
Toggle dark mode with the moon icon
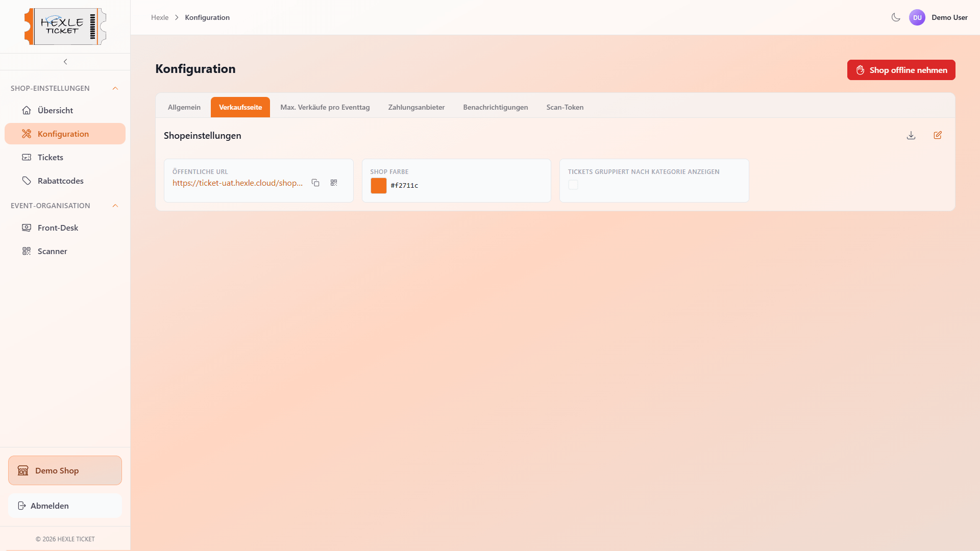(x=896, y=17)
